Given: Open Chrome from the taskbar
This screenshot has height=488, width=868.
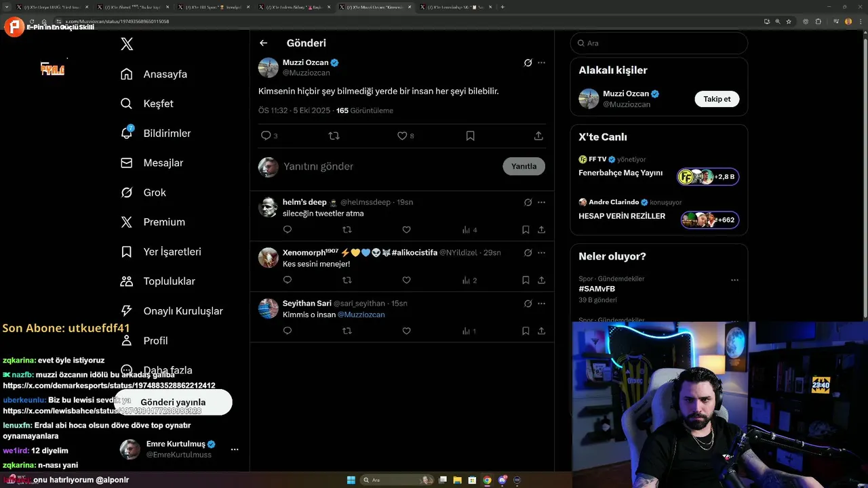Looking at the screenshot, I should 487,480.
